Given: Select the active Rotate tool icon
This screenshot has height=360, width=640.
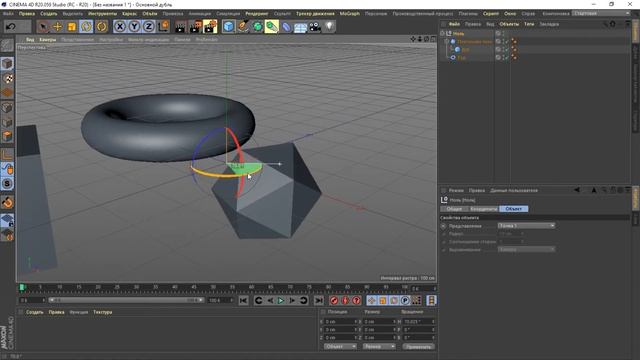Looking at the screenshot, I should pos(86,27).
